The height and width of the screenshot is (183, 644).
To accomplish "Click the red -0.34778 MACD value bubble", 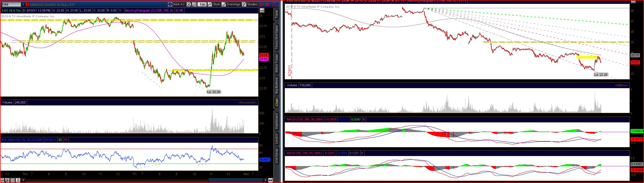I will 637,139.
